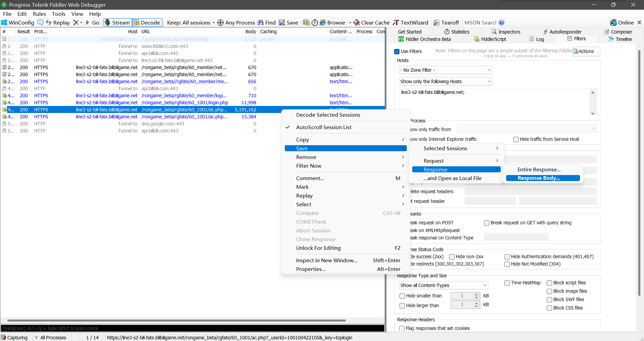Click the Tearoff toolbar button
Image resolution: width=644 pixels, height=341 pixels.
[x=446, y=22]
